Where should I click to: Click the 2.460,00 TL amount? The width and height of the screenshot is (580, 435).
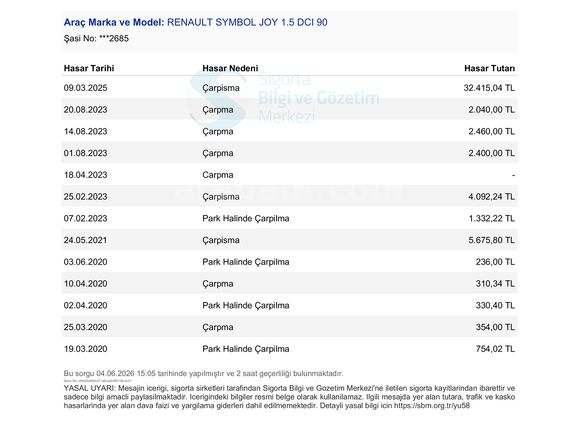[492, 131]
